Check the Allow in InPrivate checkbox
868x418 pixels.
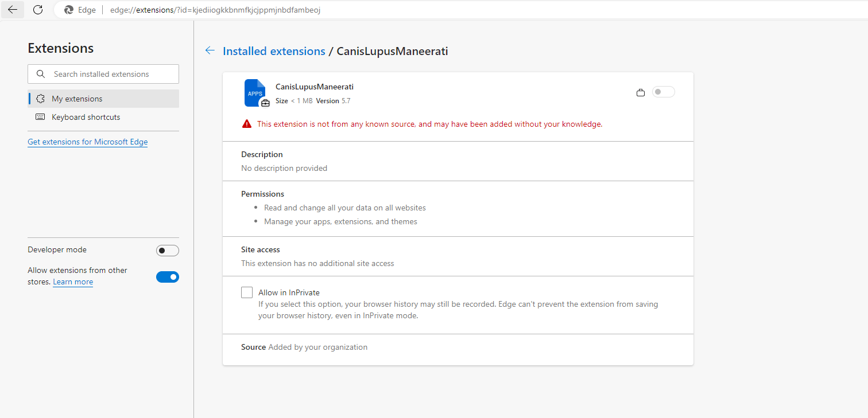247,292
